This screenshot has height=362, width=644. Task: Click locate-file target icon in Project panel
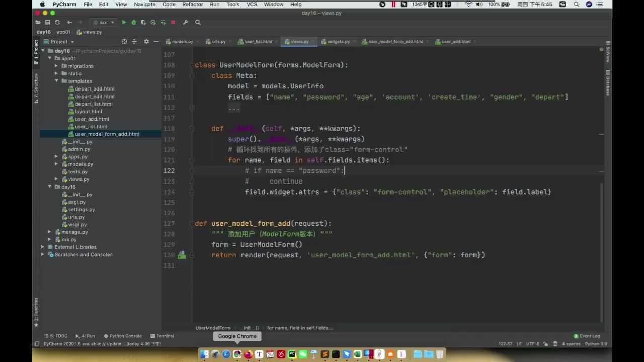(x=124, y=42)
